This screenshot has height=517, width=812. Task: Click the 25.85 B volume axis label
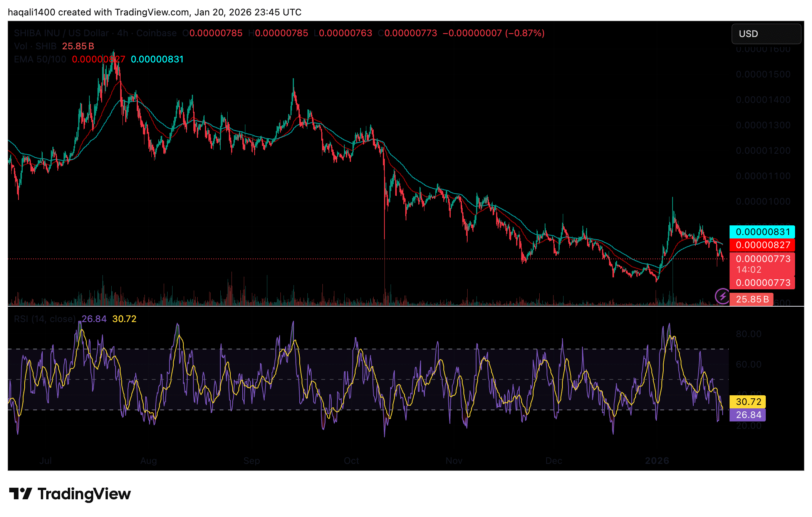point(752,299)
